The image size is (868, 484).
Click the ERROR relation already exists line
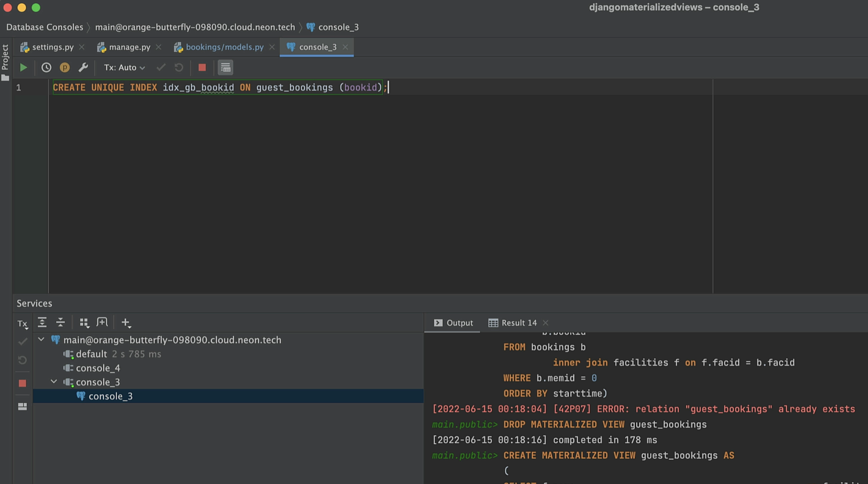643,409
